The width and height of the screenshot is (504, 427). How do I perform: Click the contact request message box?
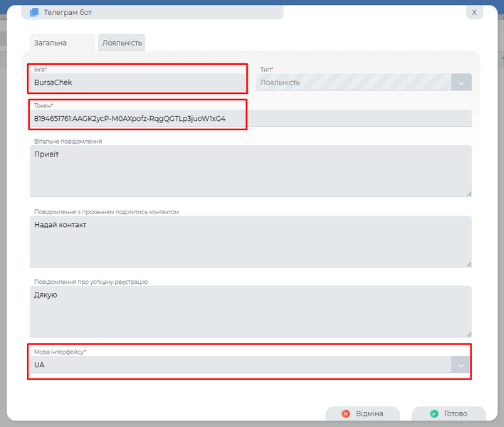click(250, 241)
